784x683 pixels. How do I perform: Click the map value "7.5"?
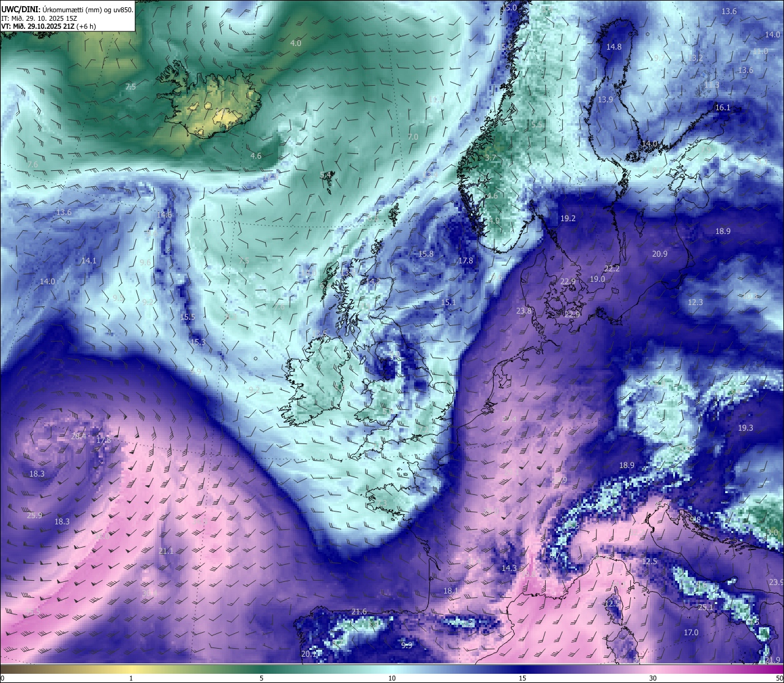pos(130,87)
